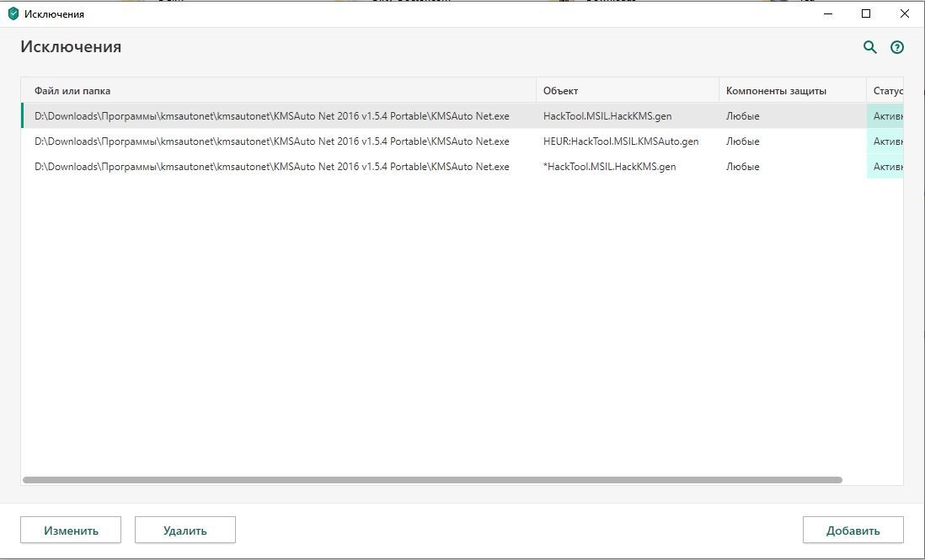Open help via the question mark icon
Screen dimensions: 925x560
(896, 47)
